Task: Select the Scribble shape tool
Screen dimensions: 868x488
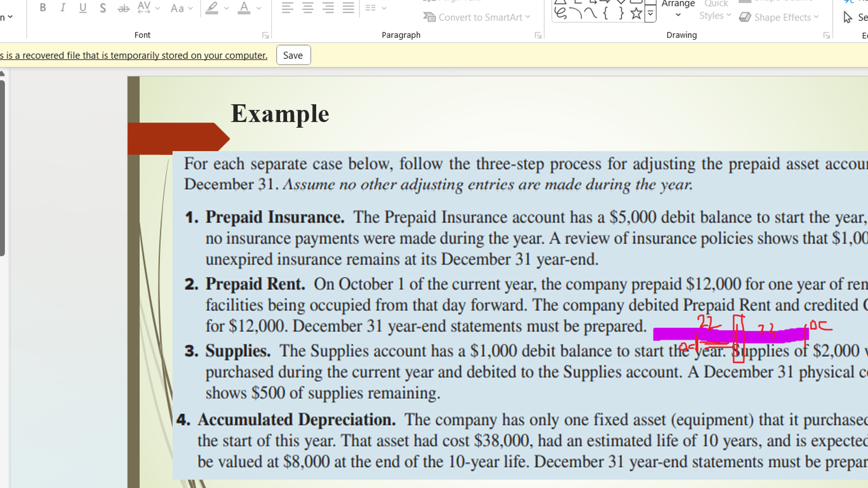Action: [560, 14]
